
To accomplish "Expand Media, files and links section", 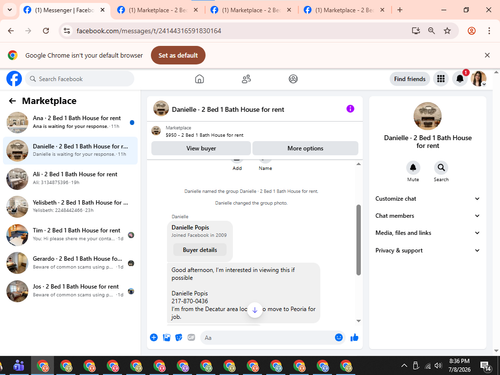I will click(x=428, y=233).
